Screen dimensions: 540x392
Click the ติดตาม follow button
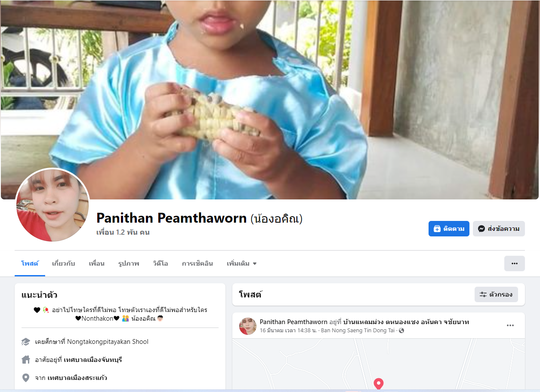(449, 229)
